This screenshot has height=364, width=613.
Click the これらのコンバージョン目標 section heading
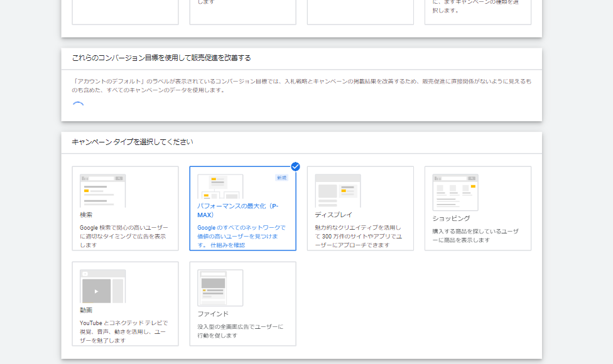click(x=161, y=58)
